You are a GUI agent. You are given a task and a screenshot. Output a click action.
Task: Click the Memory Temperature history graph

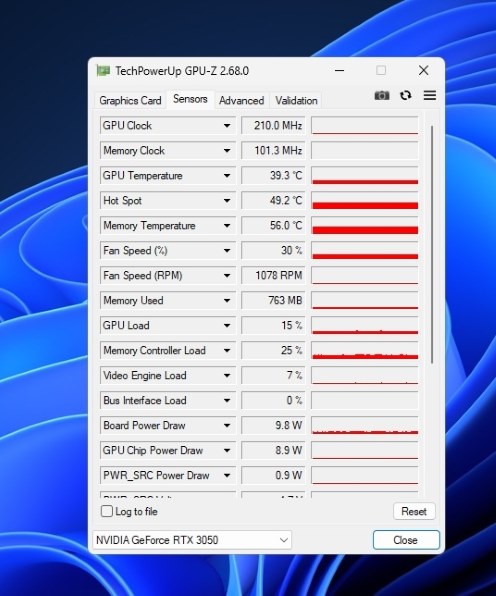(365, 225)
